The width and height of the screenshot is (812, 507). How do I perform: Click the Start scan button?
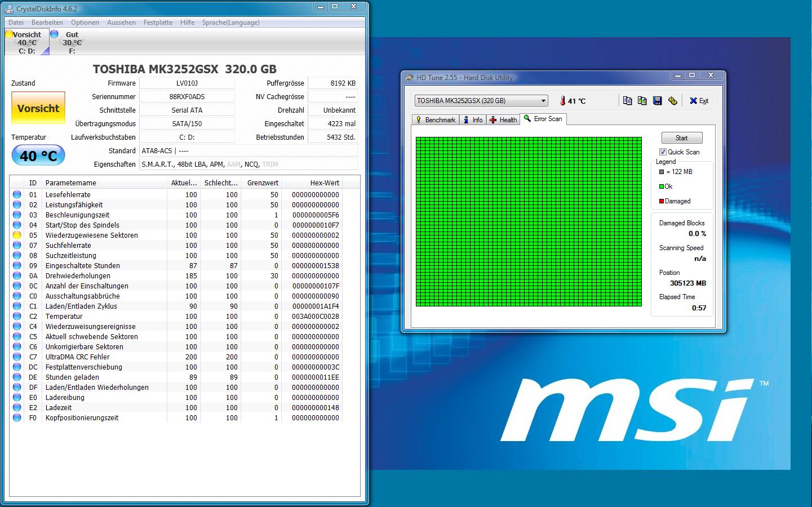tap(681, 138)
